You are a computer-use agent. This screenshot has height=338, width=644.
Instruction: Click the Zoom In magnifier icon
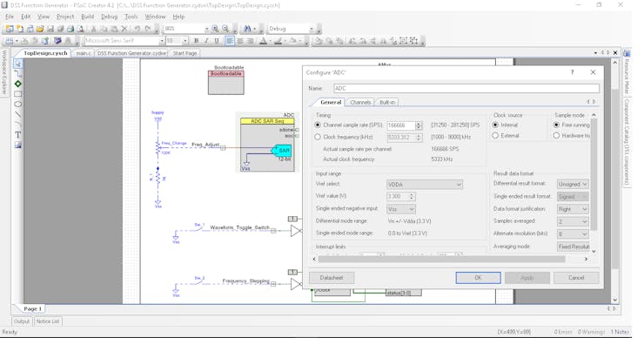point(215,29)
